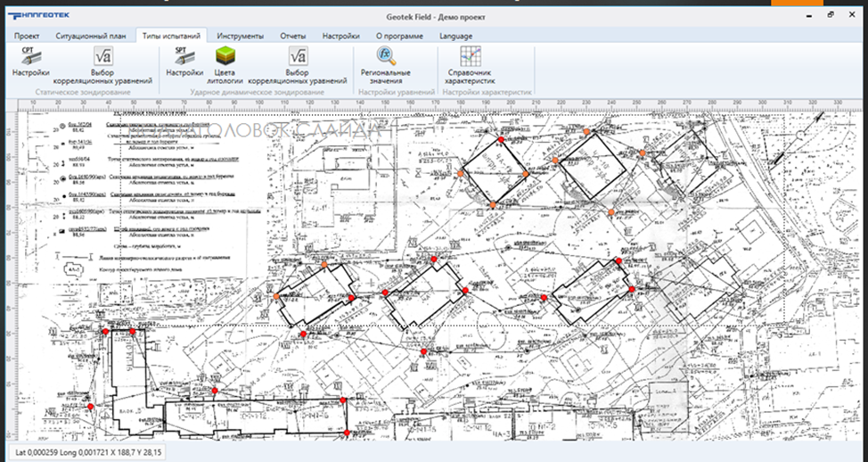Choose correlation equations for static sounding

click(x=103, y=66)
